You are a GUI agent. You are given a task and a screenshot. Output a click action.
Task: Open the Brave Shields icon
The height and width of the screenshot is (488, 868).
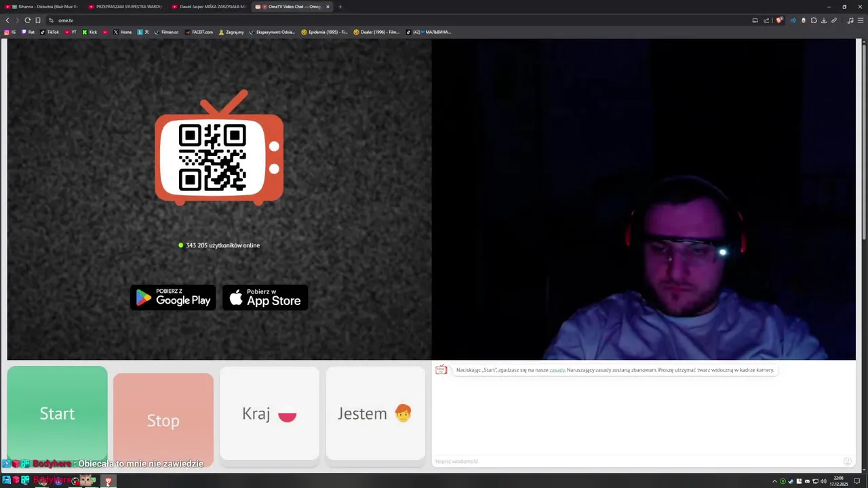(779, 20)
